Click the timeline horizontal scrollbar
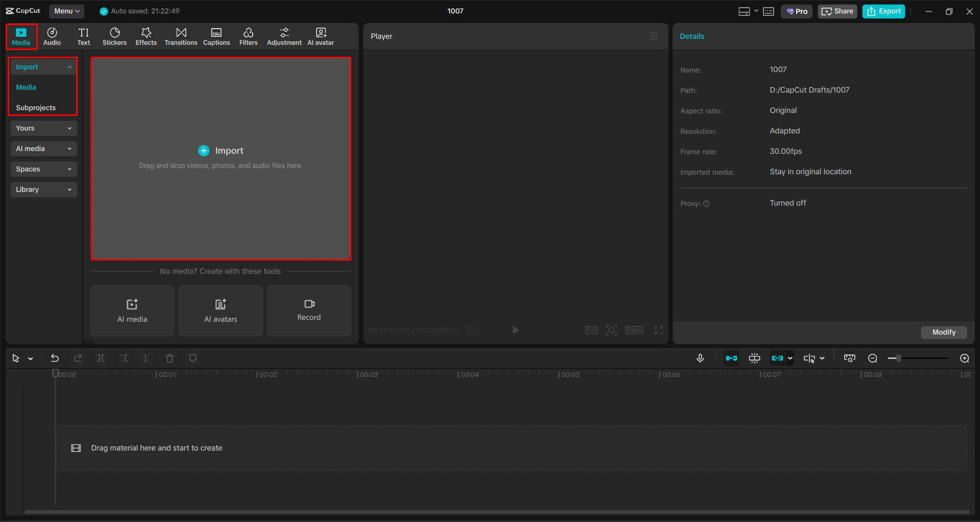 click(x=497, y=511)
